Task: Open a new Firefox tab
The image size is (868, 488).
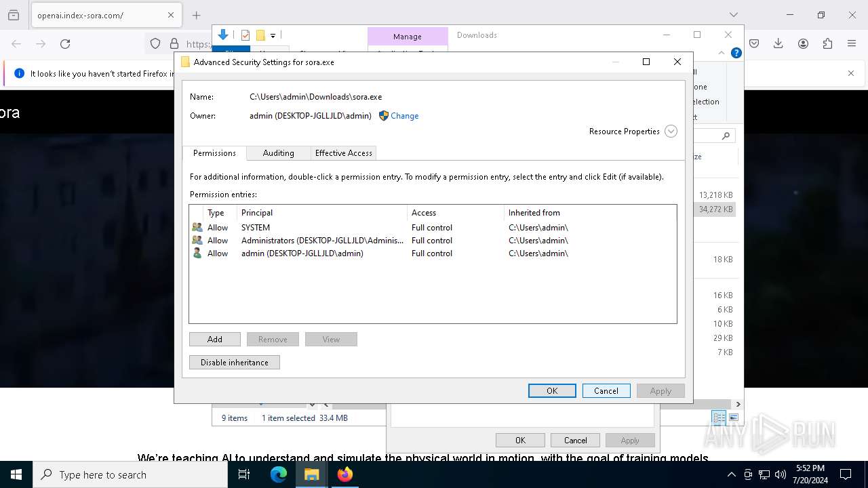Action: [196, 15]
